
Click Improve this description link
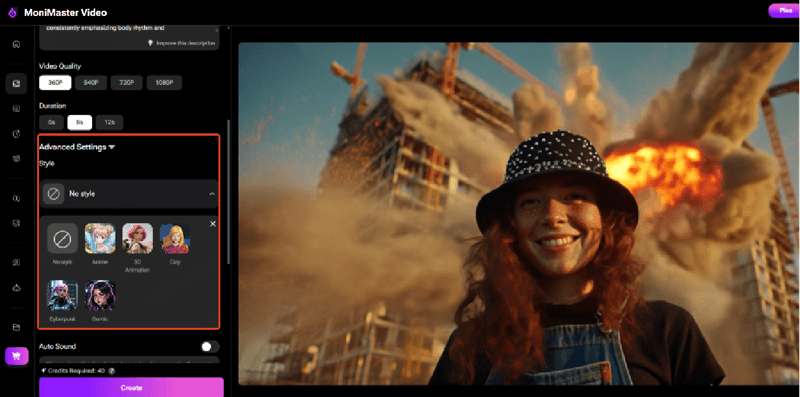(186, 43)
